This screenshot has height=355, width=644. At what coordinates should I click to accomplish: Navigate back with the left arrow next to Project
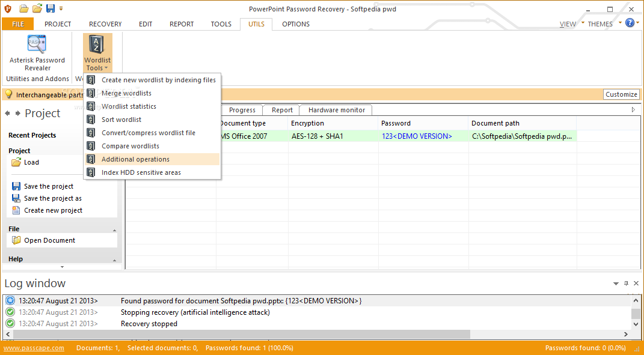(x=7, y=114)
